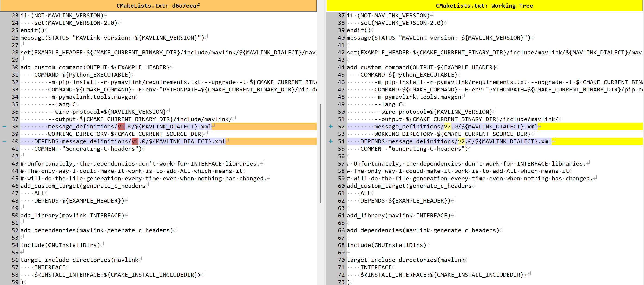The image size is (644, 285).
Task: Click the vertical scrollbar thumb between panes
Action: tap(320, 153)
